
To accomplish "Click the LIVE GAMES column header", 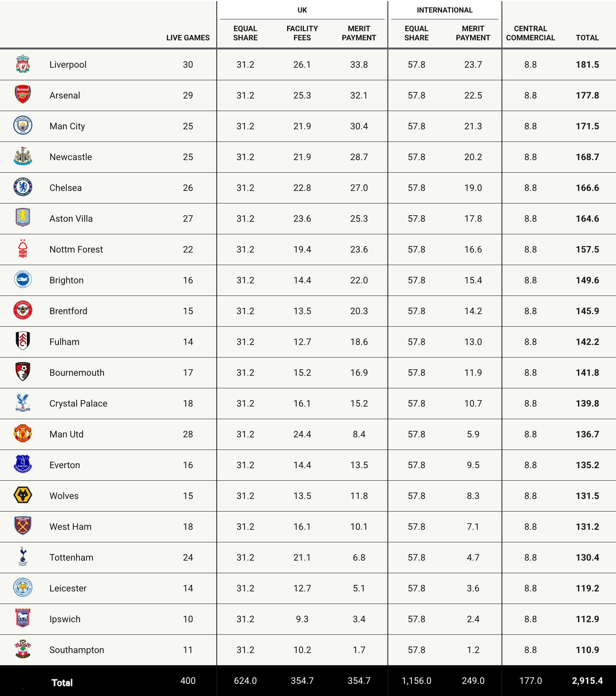I will (x=188, y=38).
